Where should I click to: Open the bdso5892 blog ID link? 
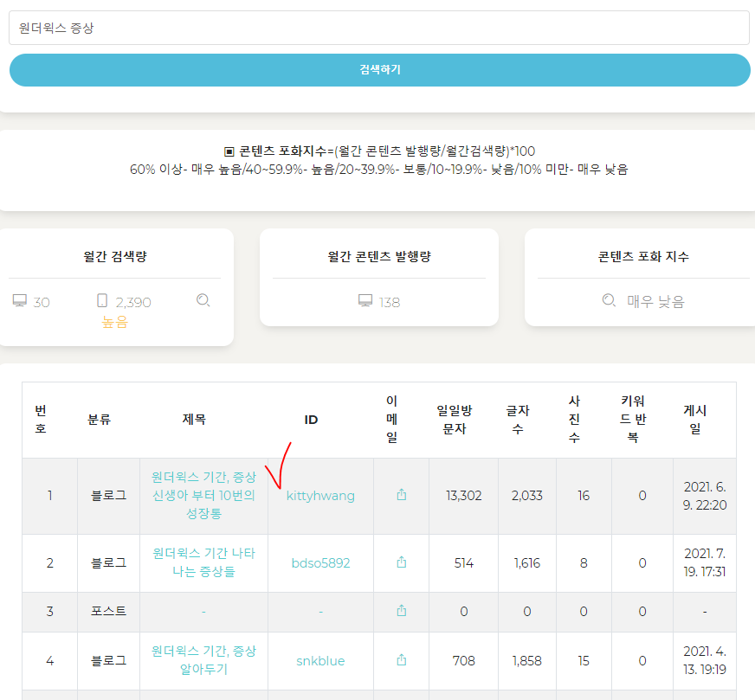320,563
